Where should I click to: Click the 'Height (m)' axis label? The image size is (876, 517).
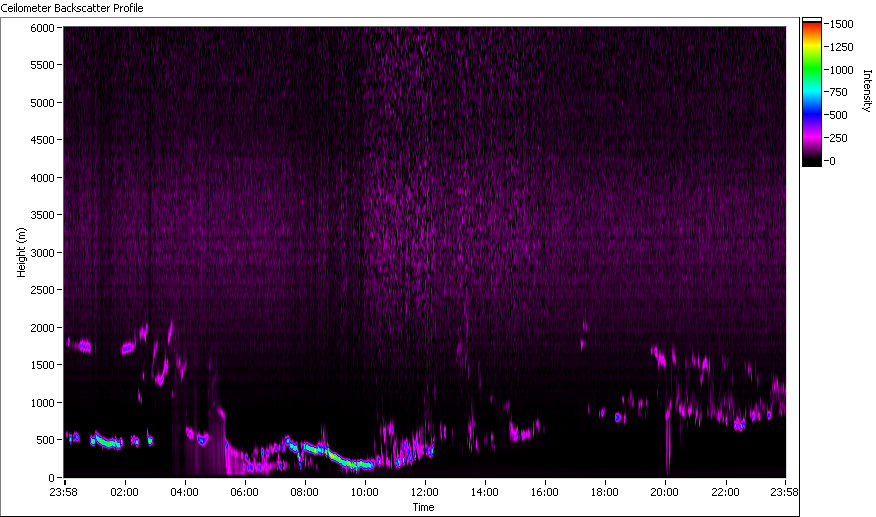click(21, 252)
